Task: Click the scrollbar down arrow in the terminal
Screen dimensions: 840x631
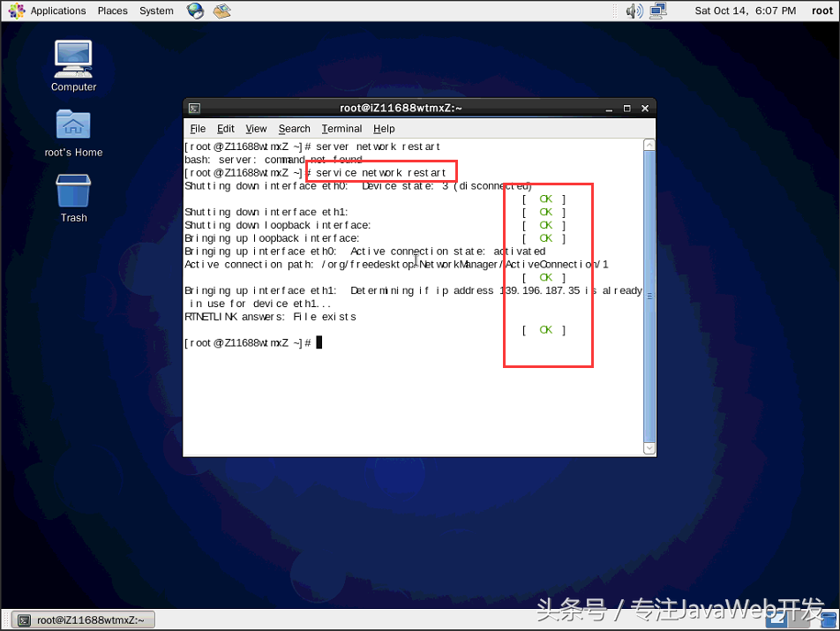Action: pos(649,449)
